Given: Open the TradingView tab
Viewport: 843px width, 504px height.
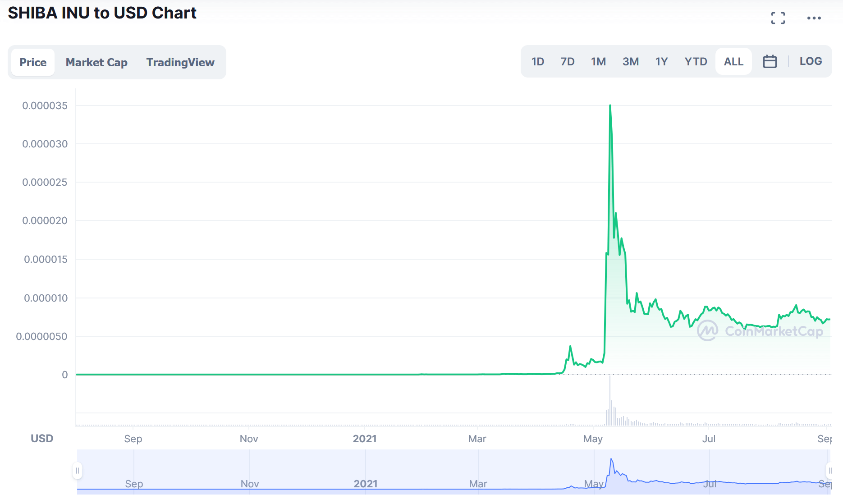Looking at the screenshot, I should 180,62.
